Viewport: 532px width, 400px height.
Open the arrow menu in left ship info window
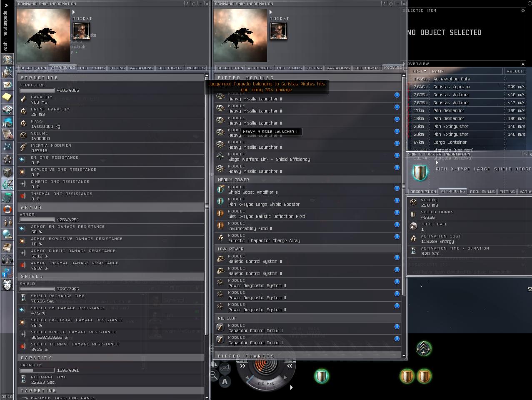(x=74, y=12)
